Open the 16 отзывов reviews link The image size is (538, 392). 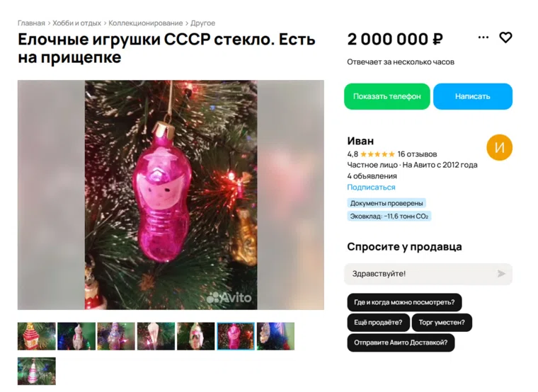click(x=417, y=154)
